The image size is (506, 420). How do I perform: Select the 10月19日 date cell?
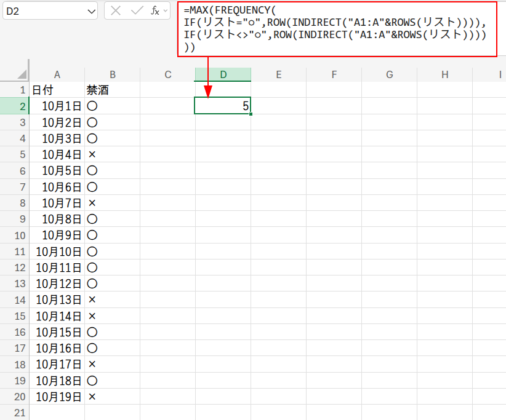[57, 397]
